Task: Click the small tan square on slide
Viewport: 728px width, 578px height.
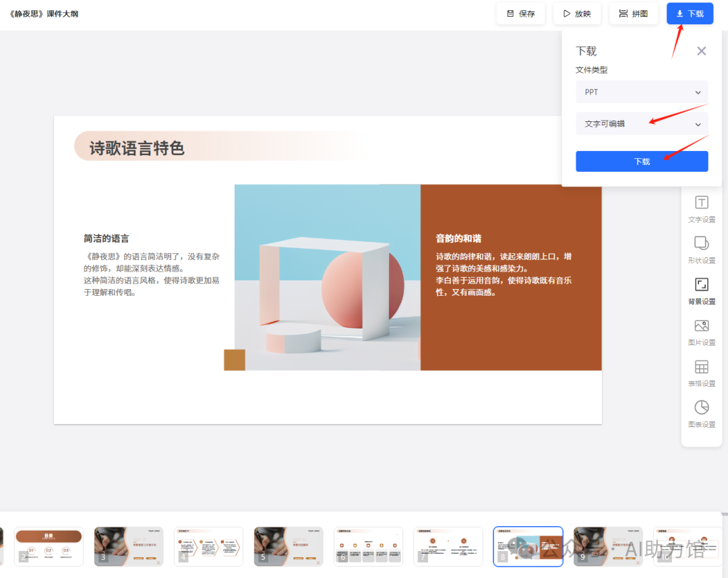Action: coord(235,360)
